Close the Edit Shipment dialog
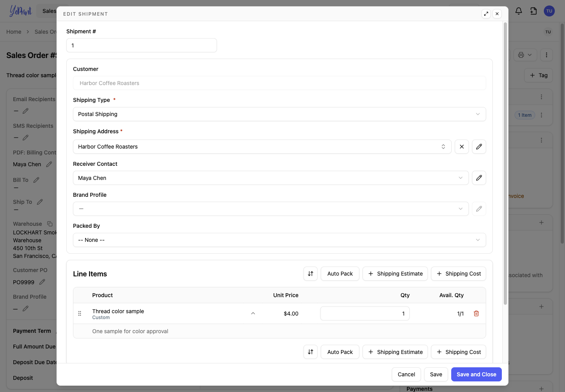565x392 pixels. pyautogui.click(x=497, y=14)
